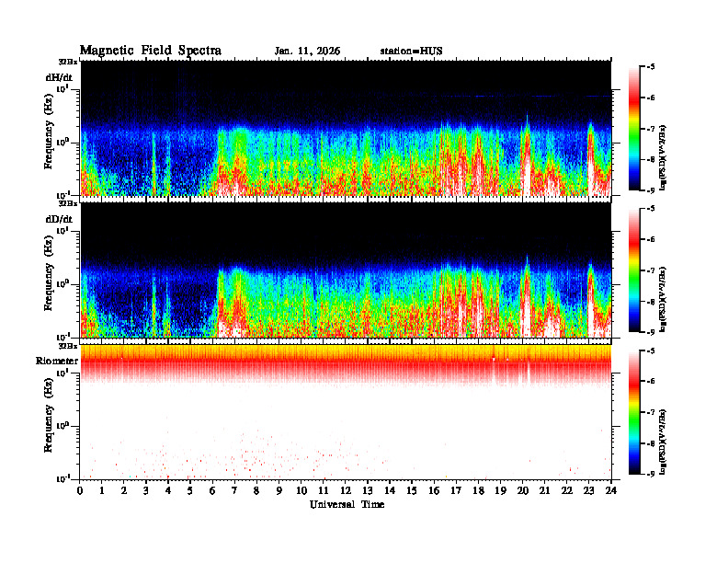
Task: Click the 'station=HUS' label
Action: pos(412,52)
